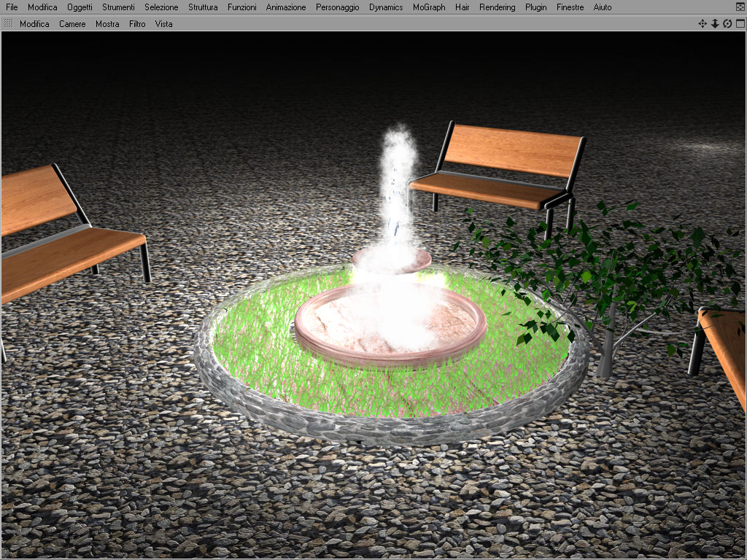Open the File menu
The height and width of the screenshot is (560, 747).
12,7
